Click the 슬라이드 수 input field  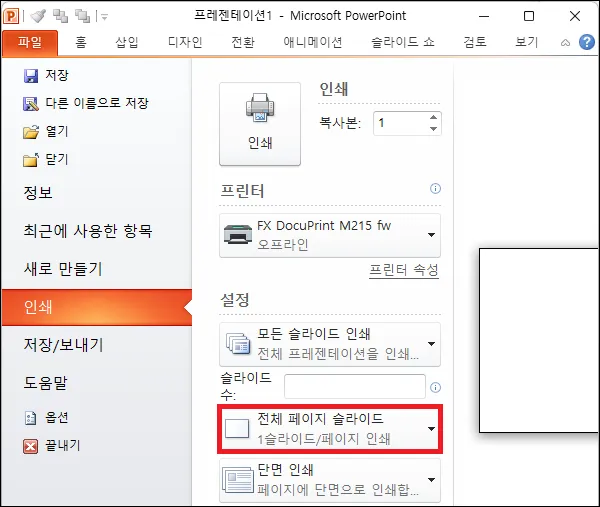tap(355, 387)
